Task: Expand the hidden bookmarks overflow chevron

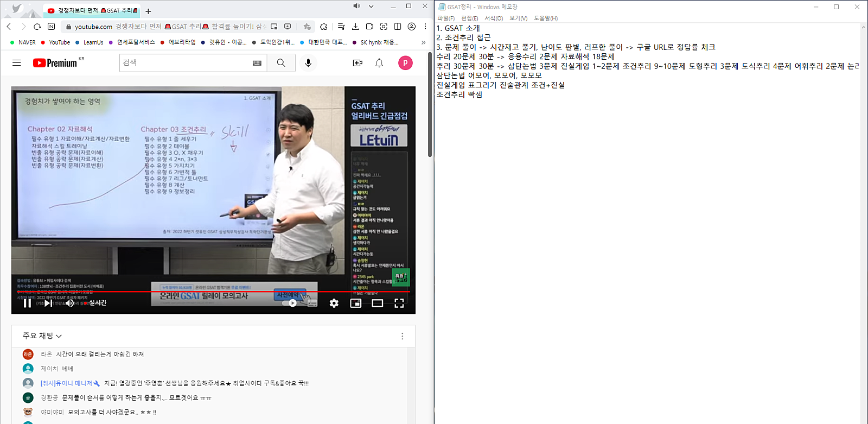Action: 424,42
